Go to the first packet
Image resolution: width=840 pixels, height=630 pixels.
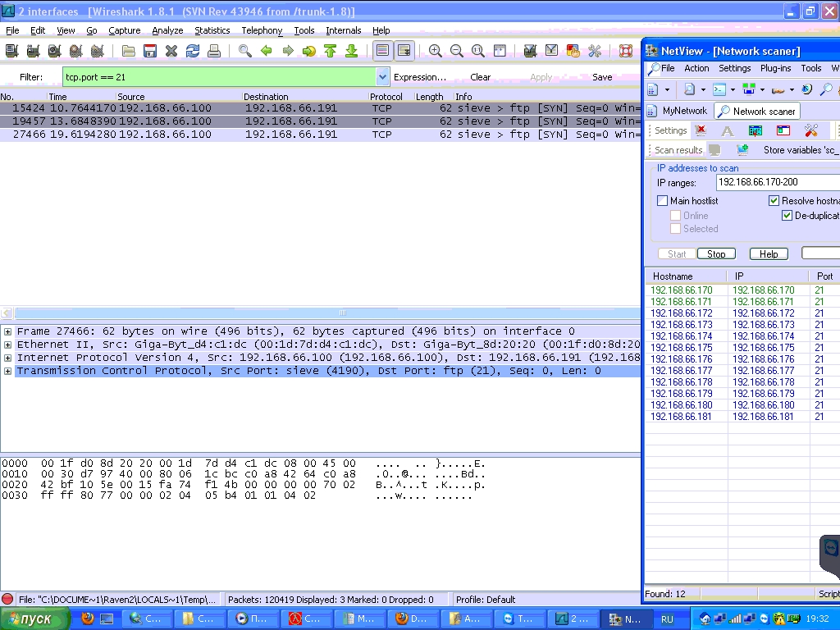(x=330, y=51)
